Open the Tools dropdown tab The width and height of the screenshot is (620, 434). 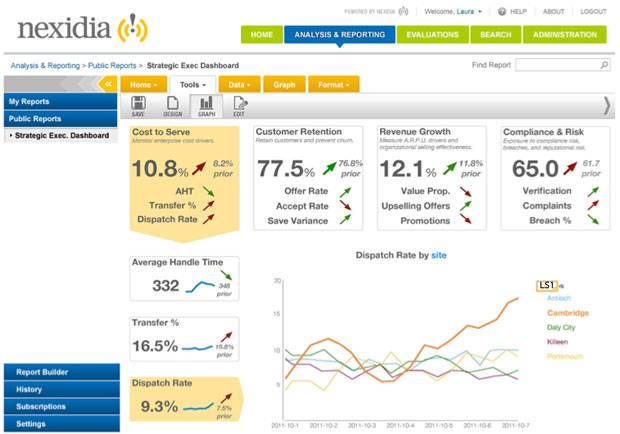coord(193,85)
